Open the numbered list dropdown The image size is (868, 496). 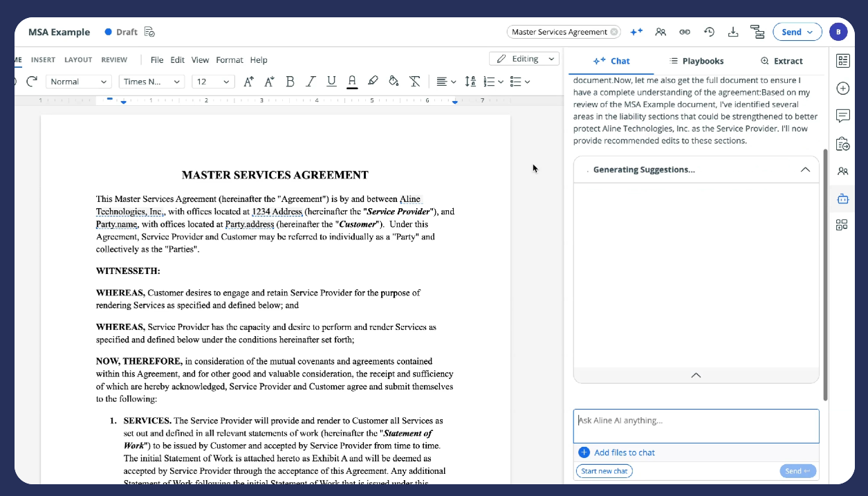coord(493,82)
